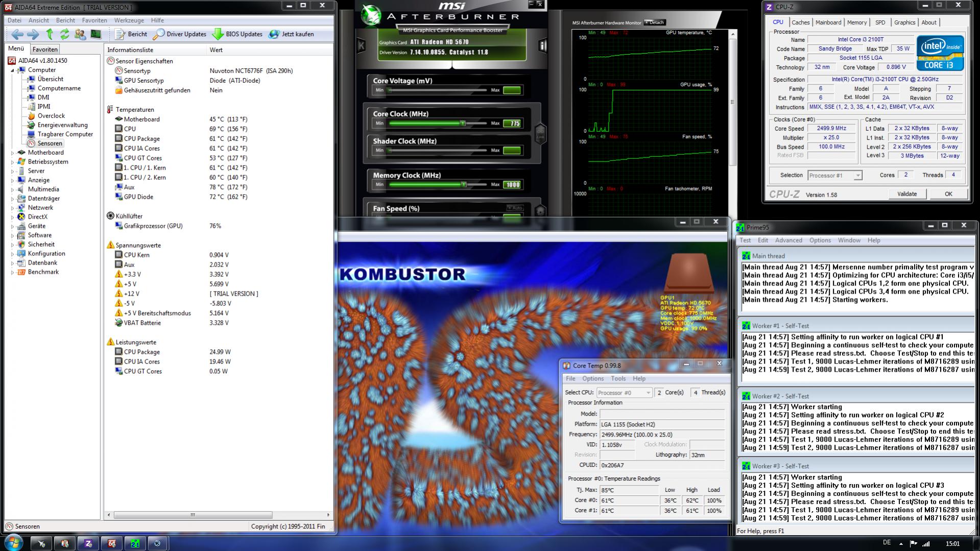Select Übersicht in the AIDA64 tree
The width and height of the screenshot is (980, 551).
point(51,79)
